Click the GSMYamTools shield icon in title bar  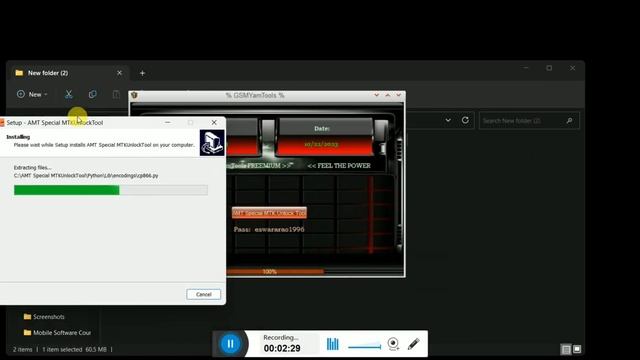(134, 95)
